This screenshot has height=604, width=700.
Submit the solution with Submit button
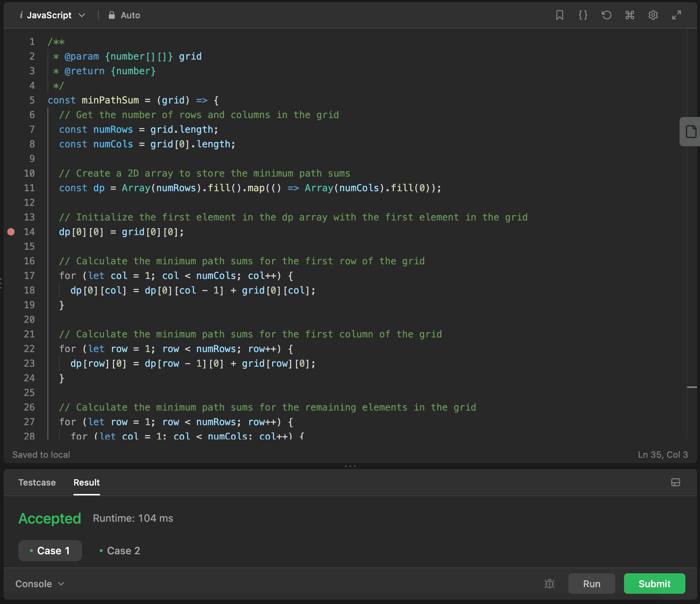tap(654, 584)
